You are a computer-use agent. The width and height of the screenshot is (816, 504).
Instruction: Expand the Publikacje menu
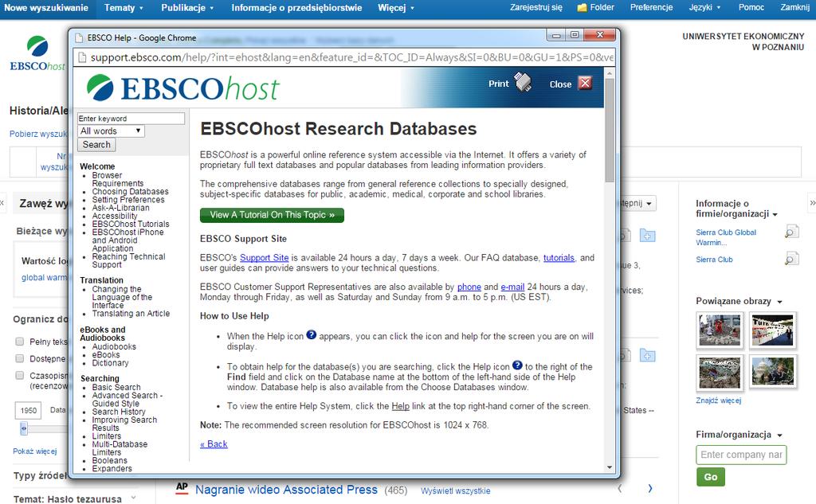point(187,8)
